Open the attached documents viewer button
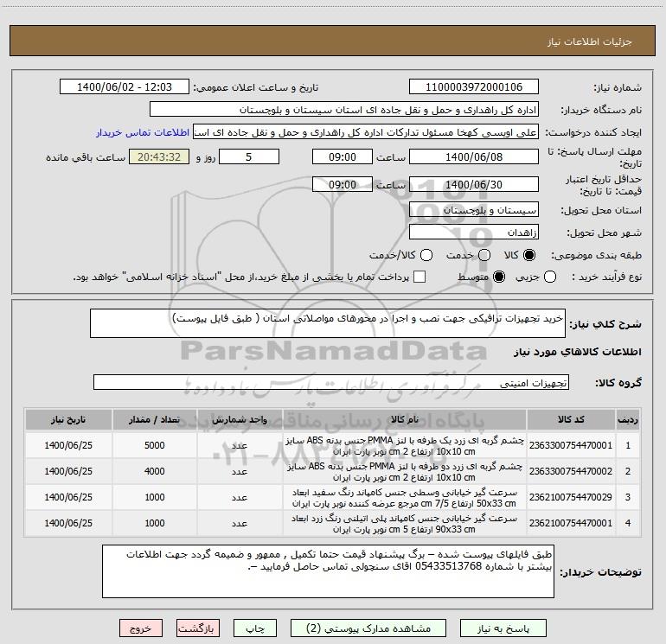Screen dimensions: 666x644 point(368,628)
